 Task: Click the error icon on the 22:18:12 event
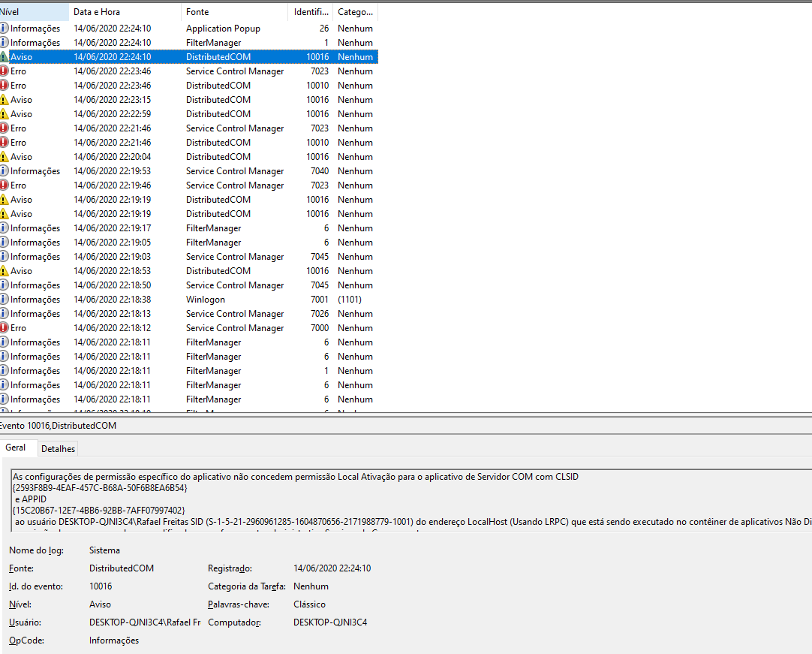(4, 328)
